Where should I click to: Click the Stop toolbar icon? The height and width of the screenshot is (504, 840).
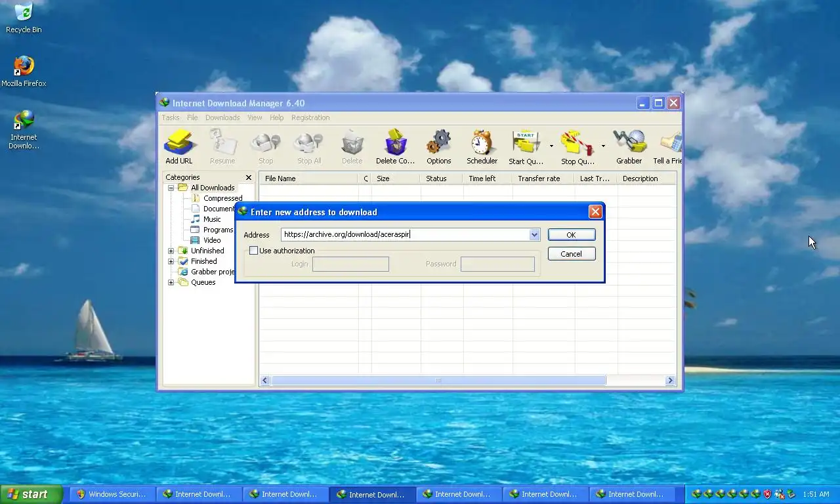pos(266,142)
